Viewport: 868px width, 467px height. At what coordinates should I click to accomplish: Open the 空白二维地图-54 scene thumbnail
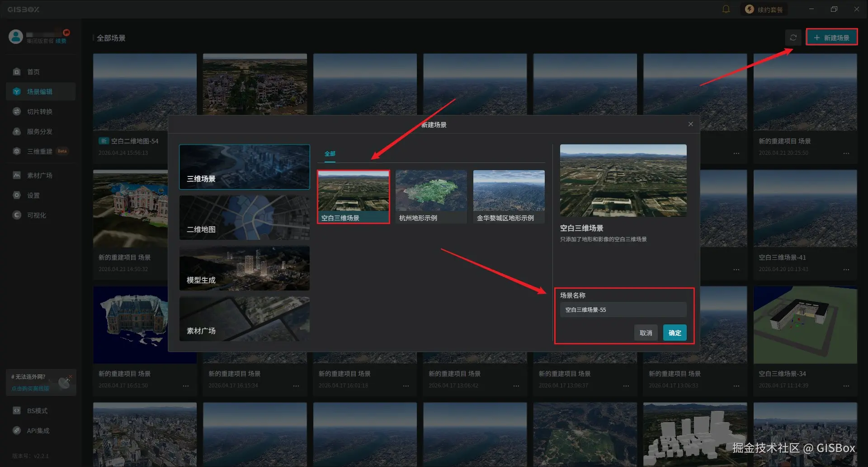tap(145, 92)
